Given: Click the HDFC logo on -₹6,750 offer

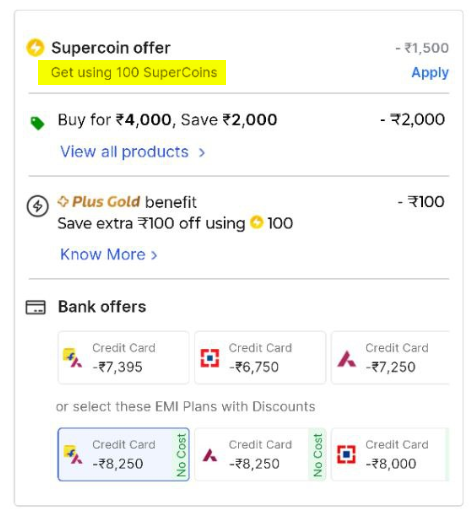Looking at the screenshot, I should (209, 358).
